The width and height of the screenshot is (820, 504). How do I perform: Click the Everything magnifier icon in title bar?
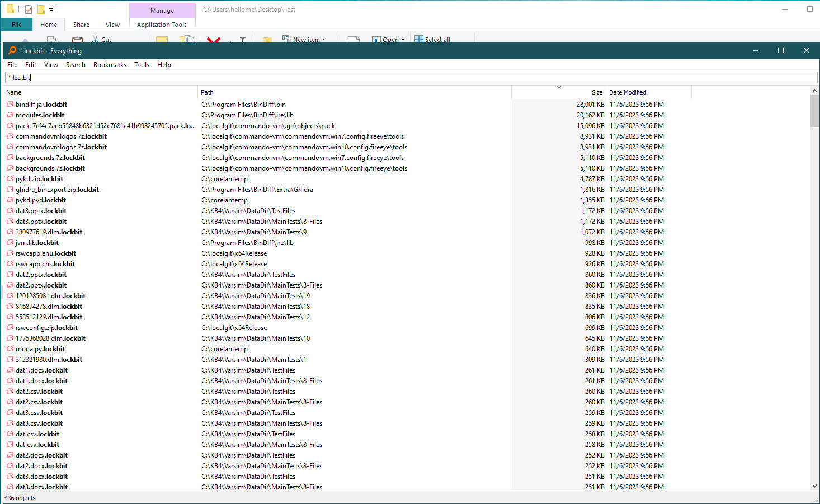click(12, 50)
